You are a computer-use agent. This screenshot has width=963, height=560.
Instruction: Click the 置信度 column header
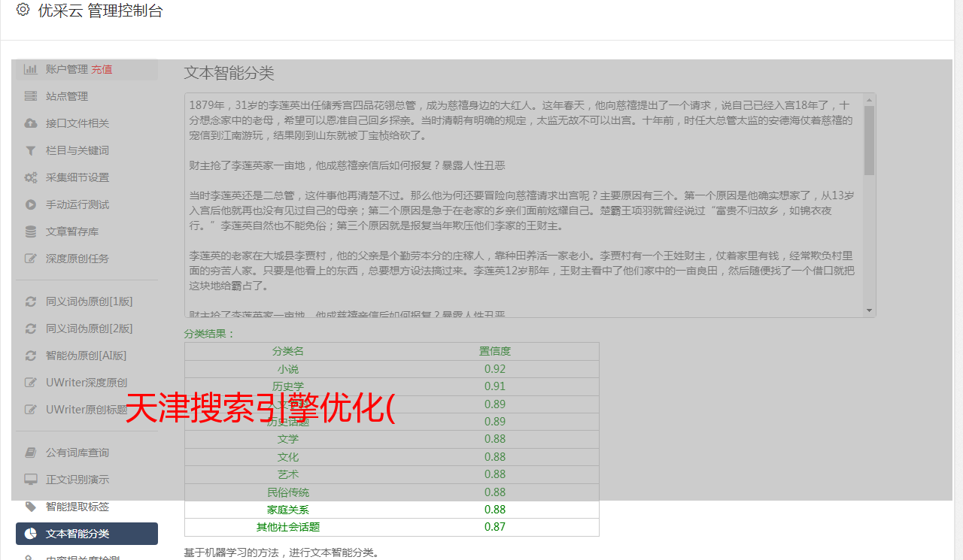[495, 351]
